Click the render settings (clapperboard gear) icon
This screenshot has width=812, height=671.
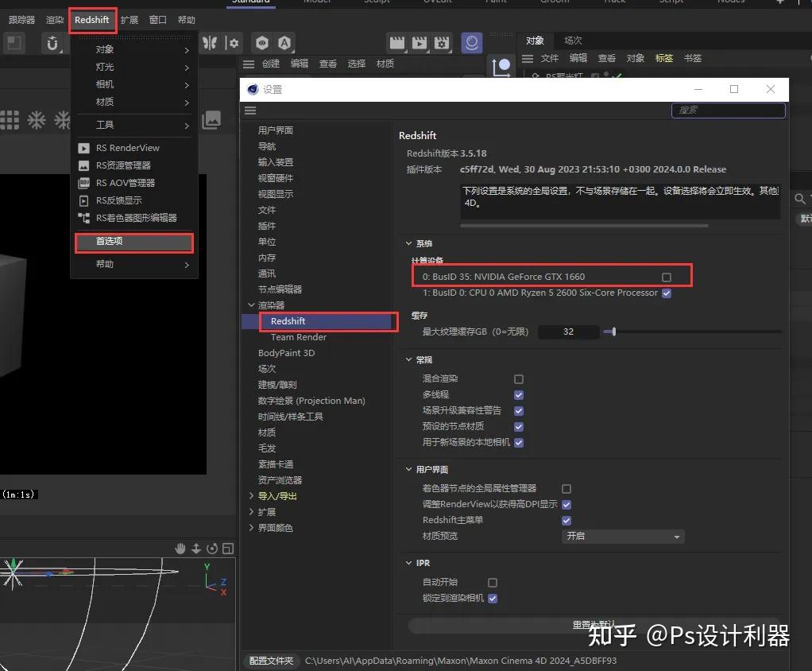(x=442, y=43)
